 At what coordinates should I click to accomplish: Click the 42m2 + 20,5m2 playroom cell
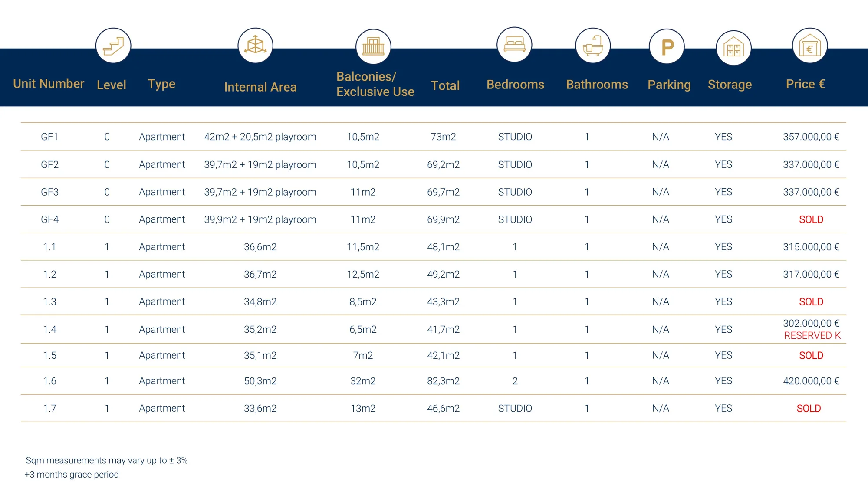point(260,137)
